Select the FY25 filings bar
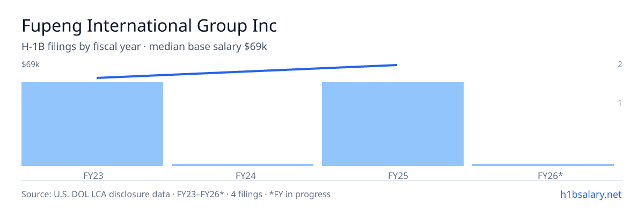The width and height of the screenshot is (644, 215). 393,124
